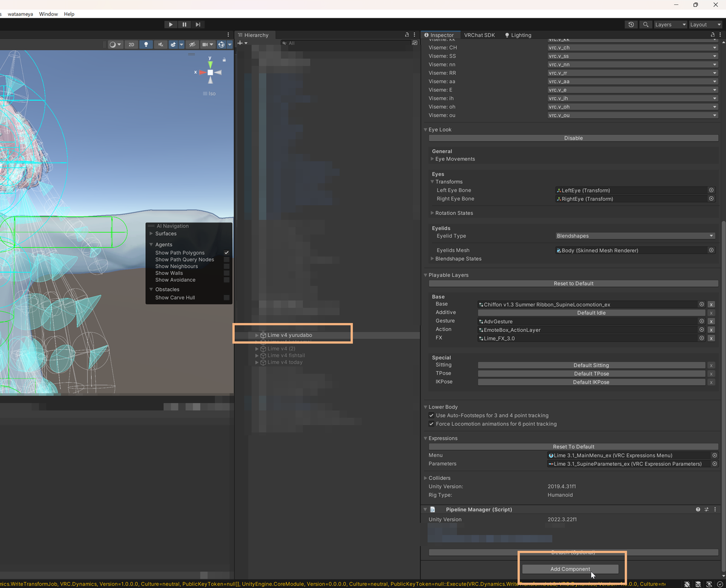This screenshot has height=588, width=726.
Task: Click the green Y axis gizmo cone
Action: pyautogui.click(x=210, y=64)
